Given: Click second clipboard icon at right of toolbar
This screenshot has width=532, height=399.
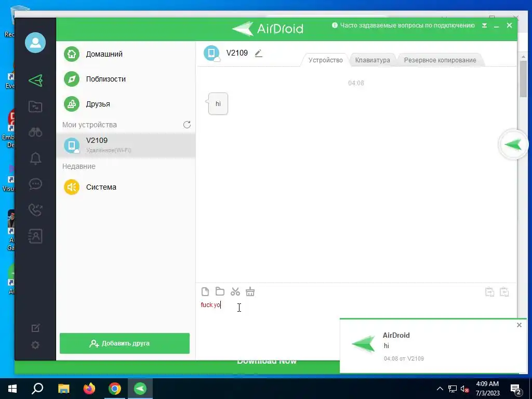Looking at the screenshot, I should [504, 292].
